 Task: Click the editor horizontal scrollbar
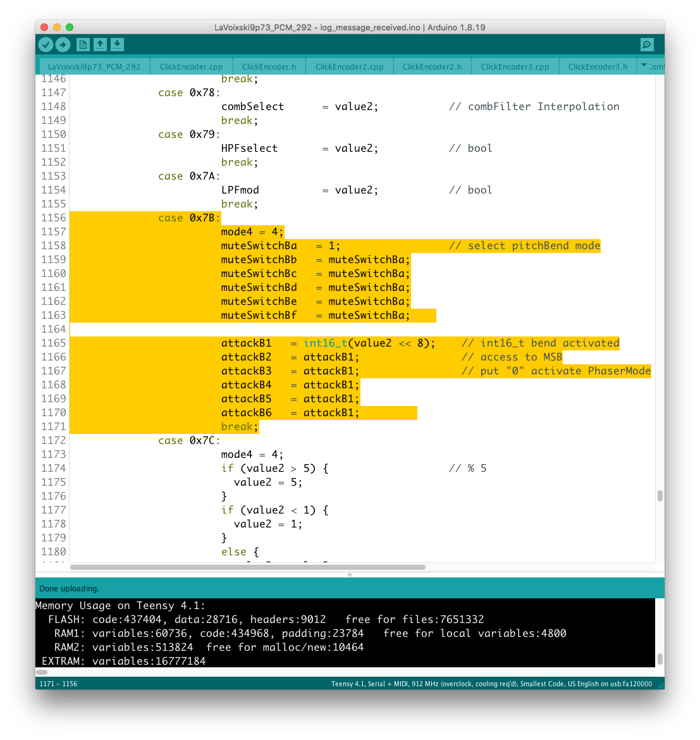pos(247,567)
